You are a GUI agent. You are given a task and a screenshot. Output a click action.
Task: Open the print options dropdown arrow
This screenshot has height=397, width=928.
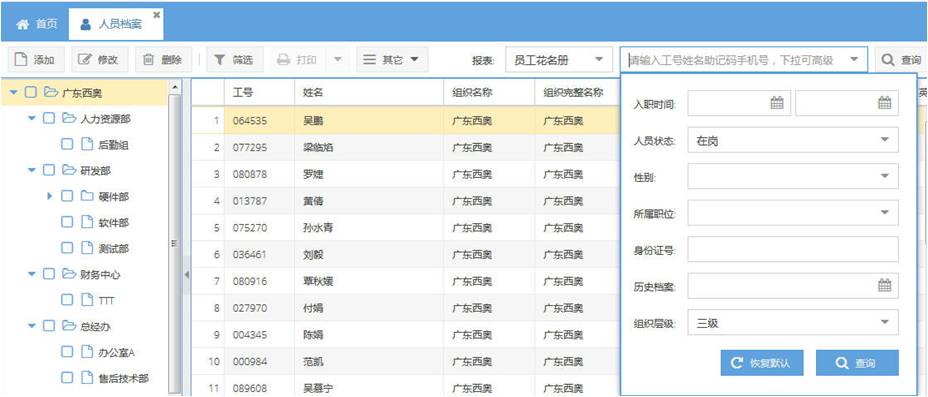[x=337, y=60]
